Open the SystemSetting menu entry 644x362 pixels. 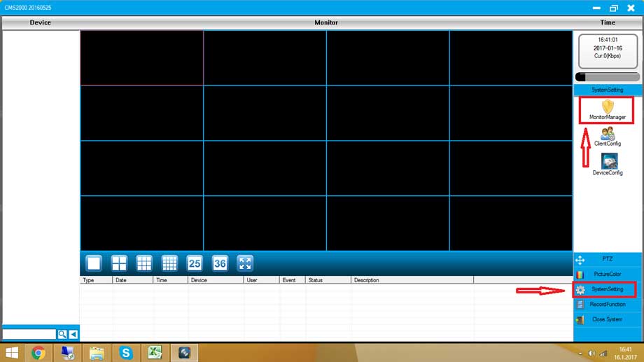(606, 289)
